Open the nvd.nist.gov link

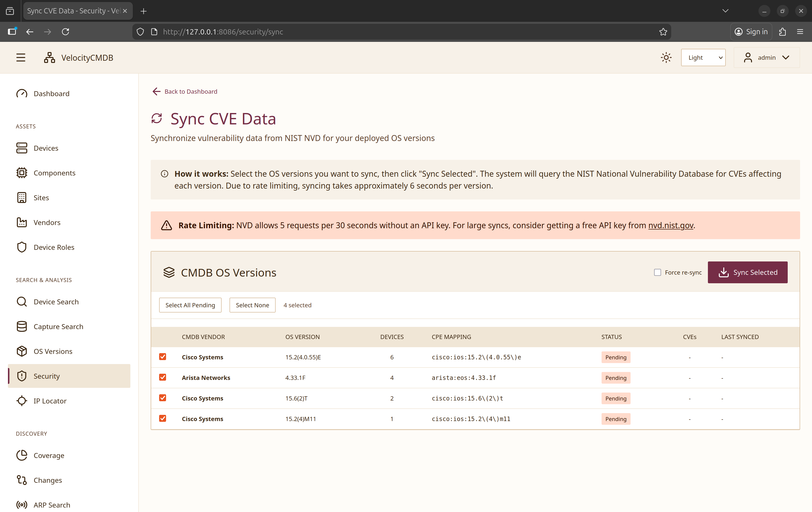(671, 226)
